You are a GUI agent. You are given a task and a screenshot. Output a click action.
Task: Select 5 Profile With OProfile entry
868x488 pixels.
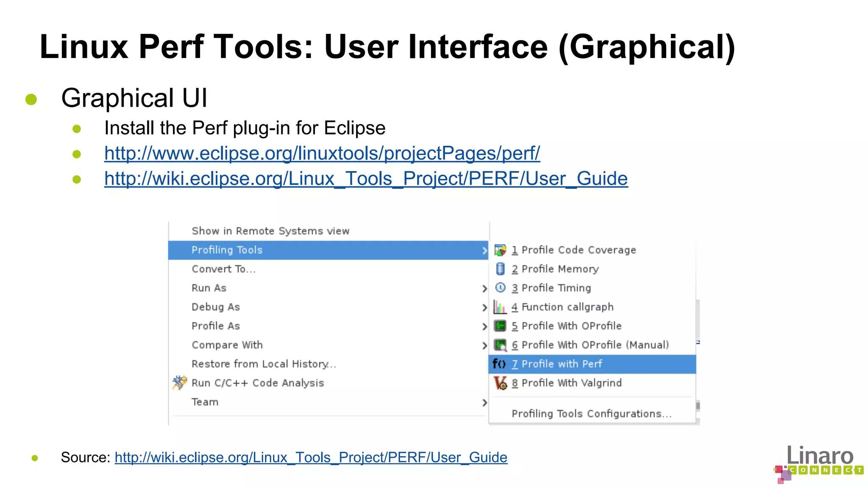point(592,326)
